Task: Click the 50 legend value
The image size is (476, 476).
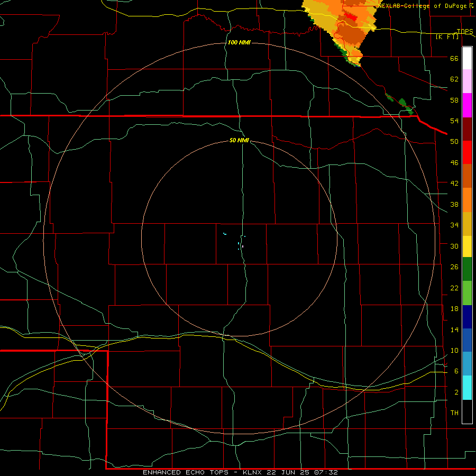Action: coord(454,141)
